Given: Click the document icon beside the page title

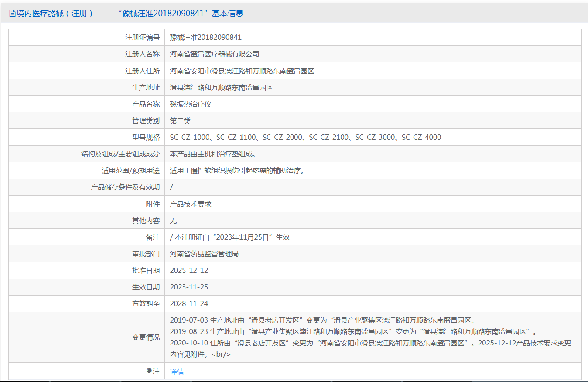Looking at the screenshot, I should click(x=12, y=14).
